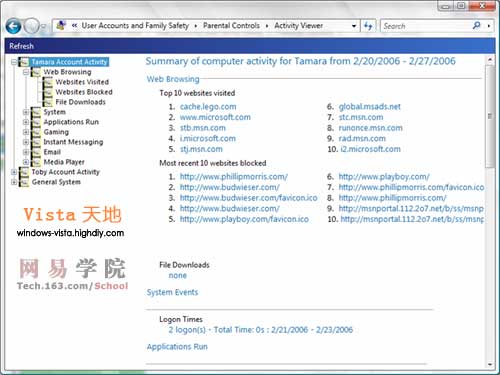
Task: Expand the Media Player tree node
Action: click(26, 162)
